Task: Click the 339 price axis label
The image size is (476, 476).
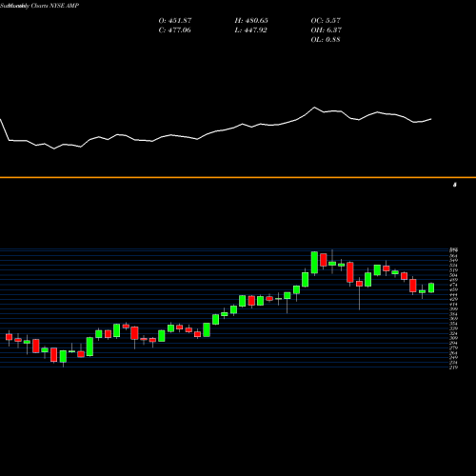Action: pos(453,328)
